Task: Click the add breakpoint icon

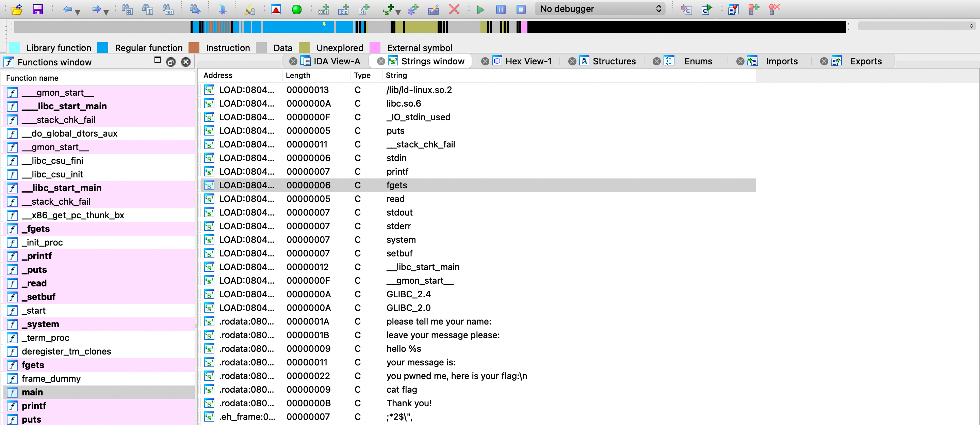Action: pyautogui.click(x=753, y=9)
